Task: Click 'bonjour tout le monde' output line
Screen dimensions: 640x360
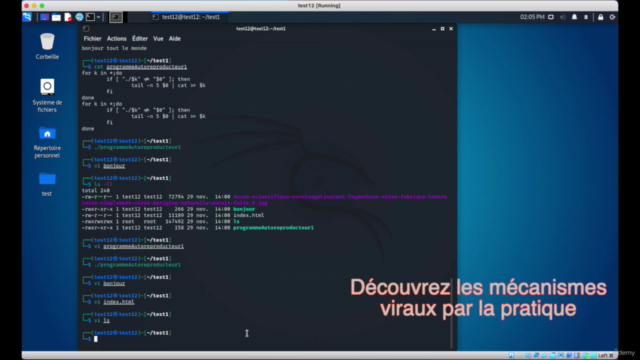Action: click(114, 48)
